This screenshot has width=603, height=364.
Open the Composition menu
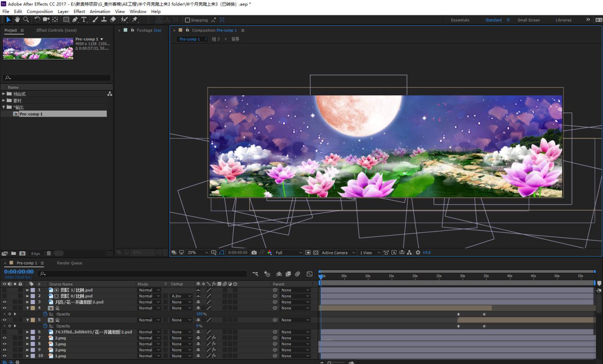[40, 12]
